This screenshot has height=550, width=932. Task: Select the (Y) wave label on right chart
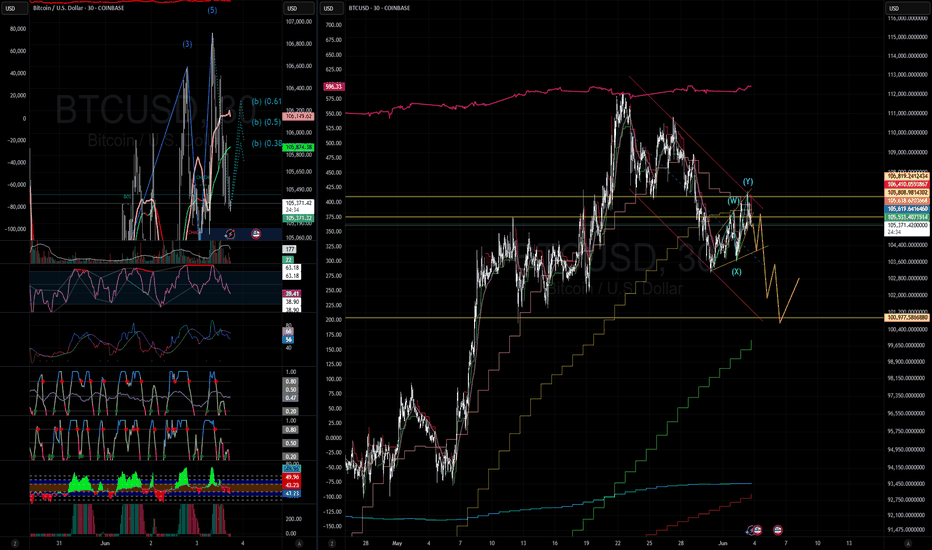pyautogui.click(x=748, y=181)
